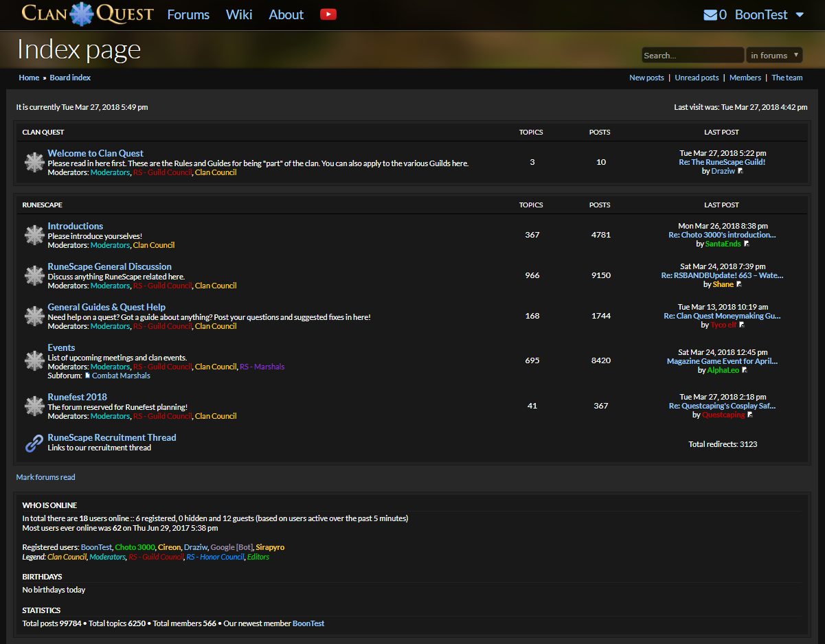Open Choto 3000 in registered users

pyautogui.click(x=135, y=547)
